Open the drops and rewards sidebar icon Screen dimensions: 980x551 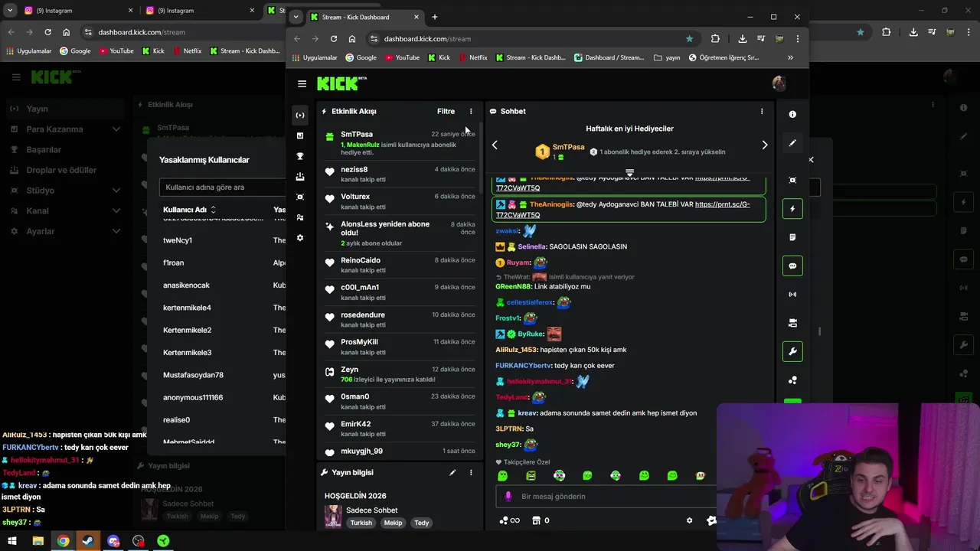(x=300, y=177)
